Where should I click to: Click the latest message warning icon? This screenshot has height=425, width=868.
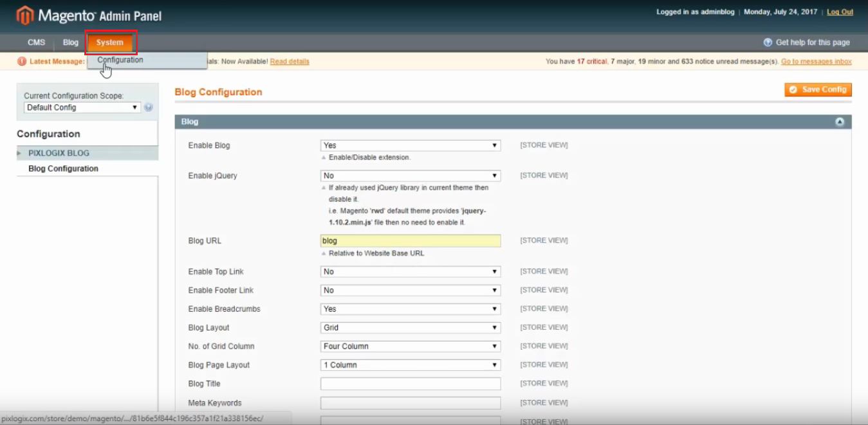(23, 62)
